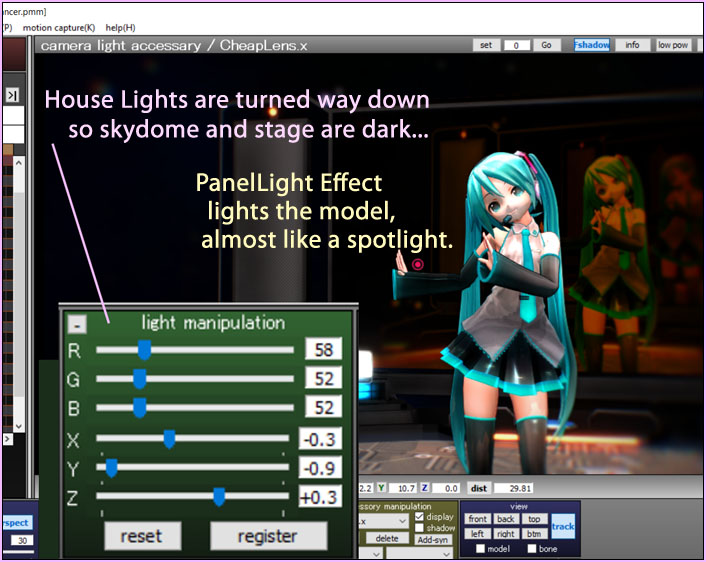Click the Y light direction slider
This screenshot has height=562, width=706.
coord(192,467)
